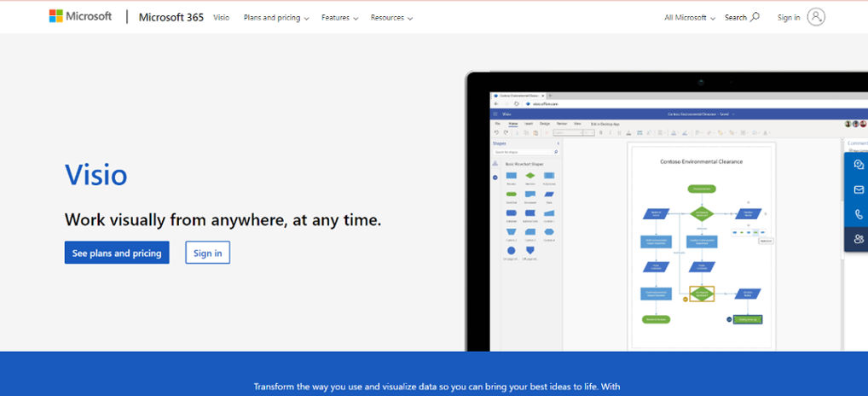Expand the Resources dropdown
Screen dimensions: 868x396
click(x=391, y=18)
